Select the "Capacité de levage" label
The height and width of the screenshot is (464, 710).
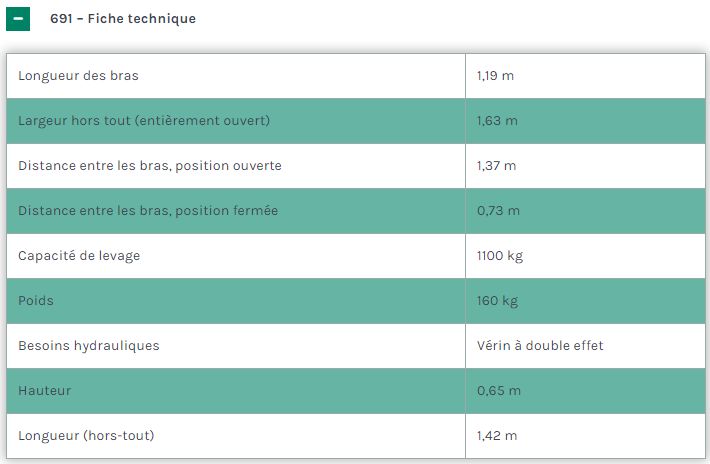[79, 256]
